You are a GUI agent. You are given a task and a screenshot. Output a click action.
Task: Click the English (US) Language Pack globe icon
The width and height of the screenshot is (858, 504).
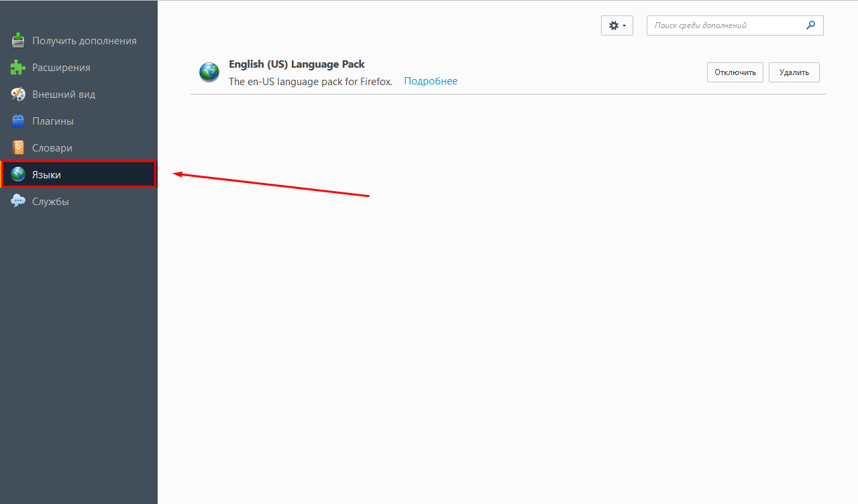coord(209,72)
